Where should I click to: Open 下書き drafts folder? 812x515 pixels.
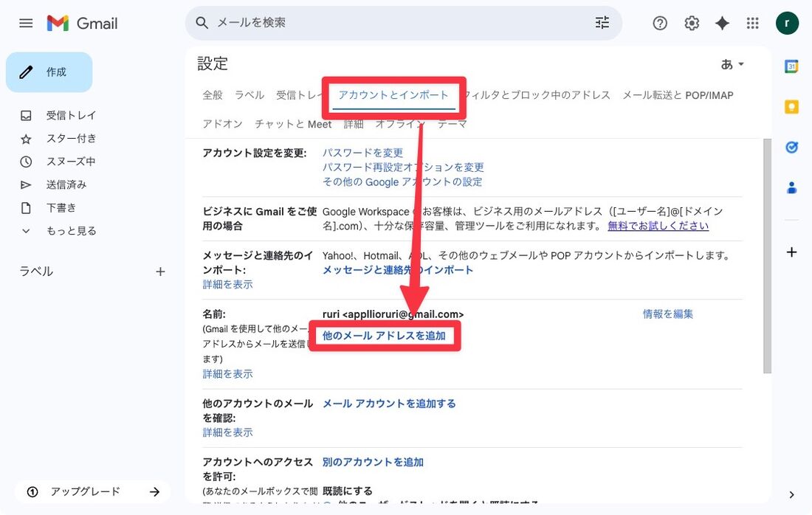[61, 207]
